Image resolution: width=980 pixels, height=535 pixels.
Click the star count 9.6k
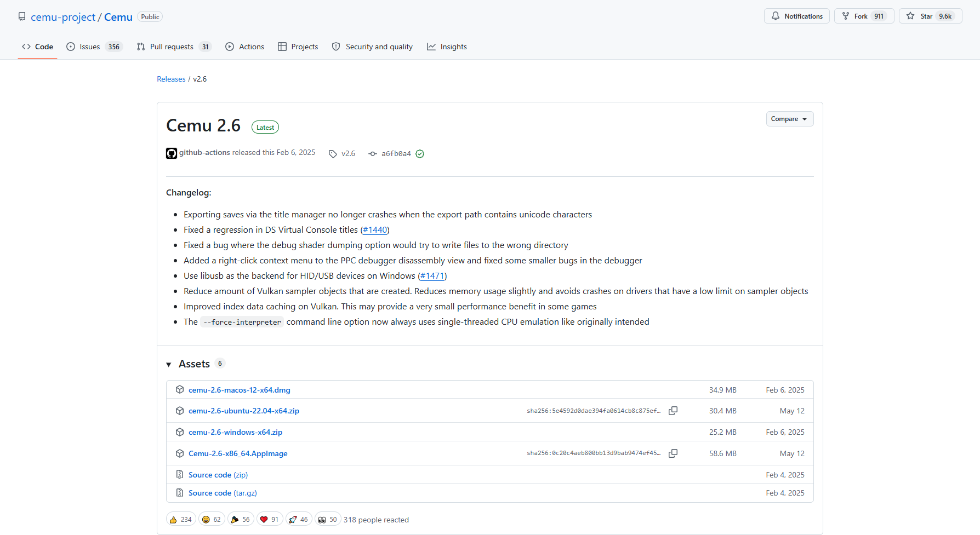(945, 16)
